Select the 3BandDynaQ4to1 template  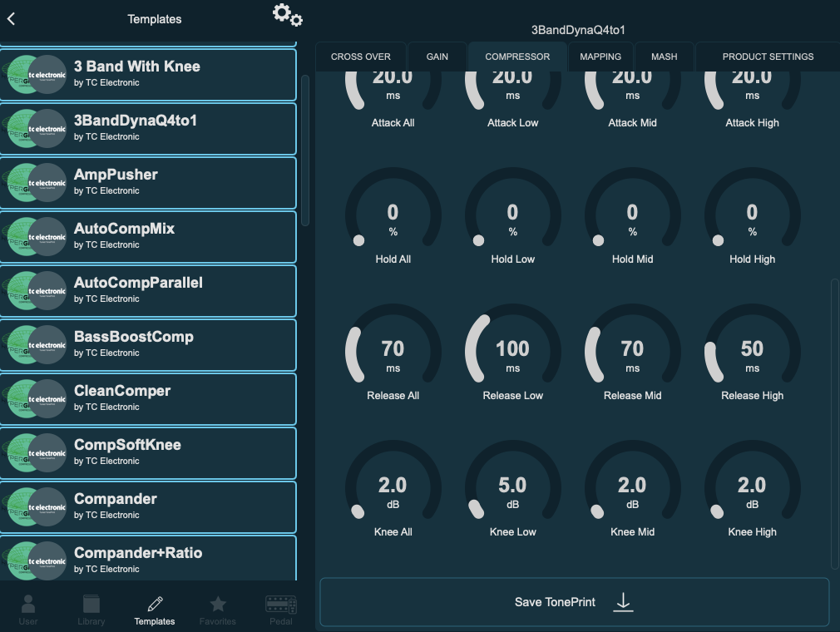click(148, 128)
